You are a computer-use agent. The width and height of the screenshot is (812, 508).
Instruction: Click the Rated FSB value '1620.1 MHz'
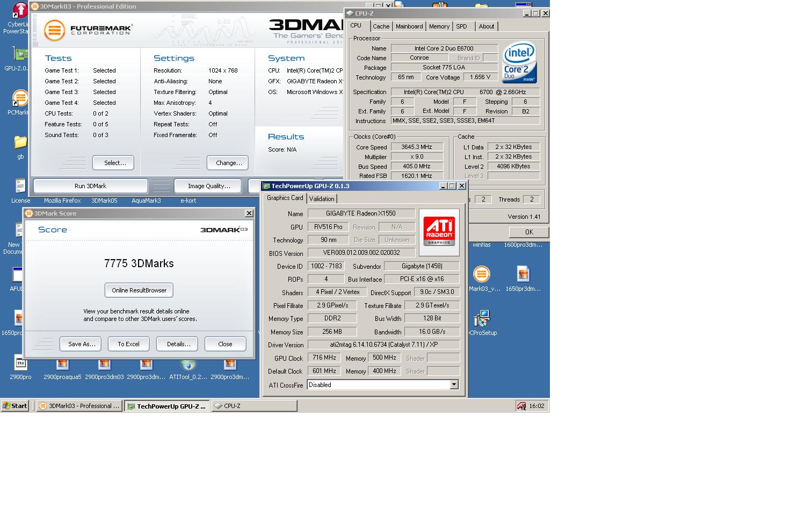coord(417,176)
